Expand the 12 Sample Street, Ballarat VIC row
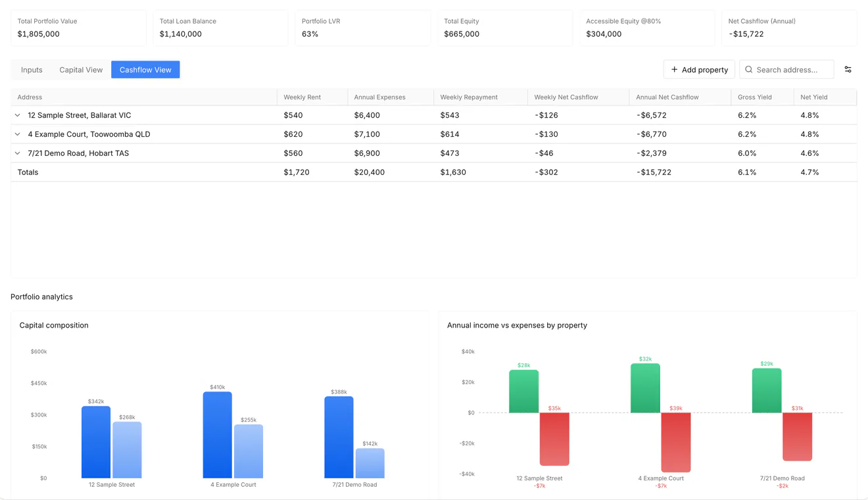868x500 pixels. click(18, 115)
